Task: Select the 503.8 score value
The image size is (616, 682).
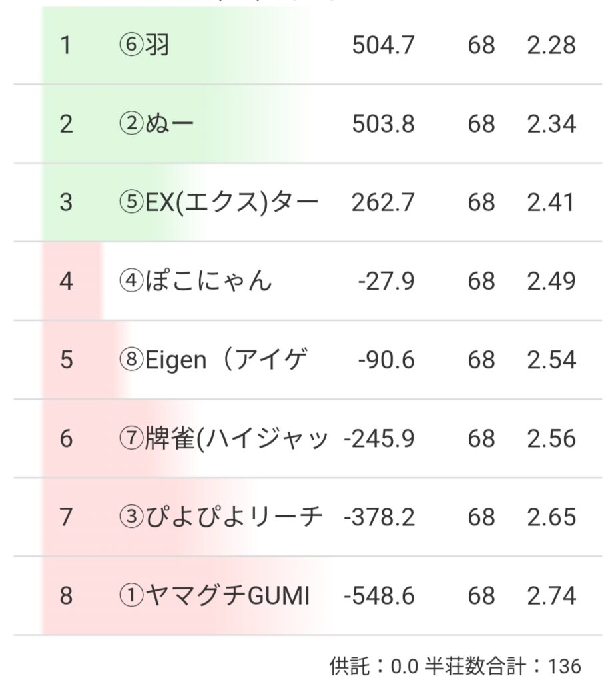Action: [383, 125]
